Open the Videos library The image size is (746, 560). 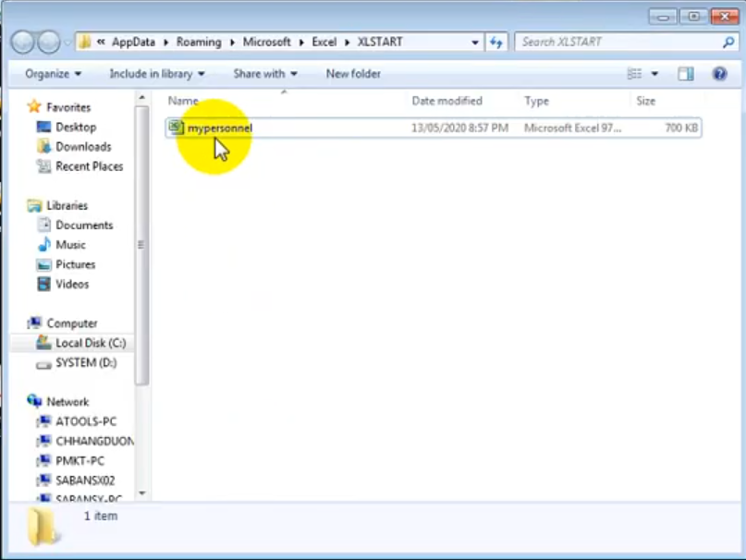point(72,284)
